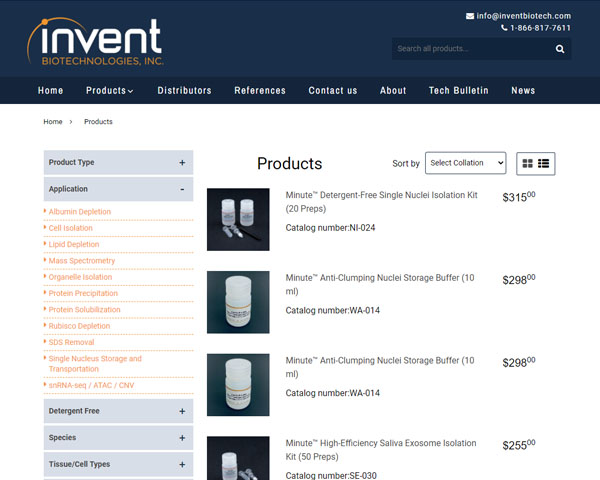The image size is (600, 480).
Task: Click the info@inventbiotech.com email link
Action: [523, 16]
